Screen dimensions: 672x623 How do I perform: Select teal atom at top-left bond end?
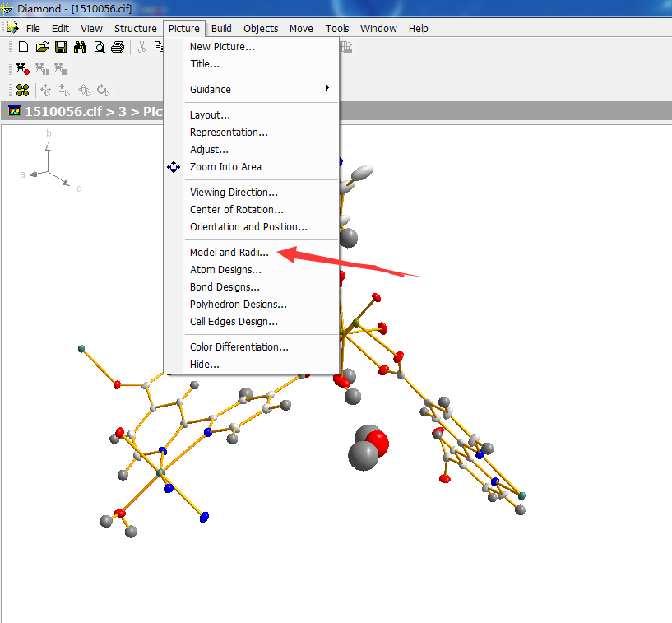(x=81, y=349)
